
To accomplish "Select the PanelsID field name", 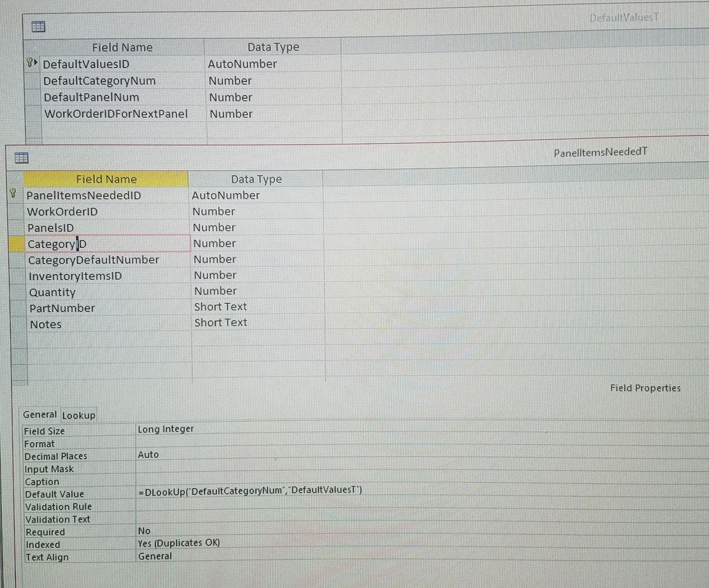I will 50,228.
